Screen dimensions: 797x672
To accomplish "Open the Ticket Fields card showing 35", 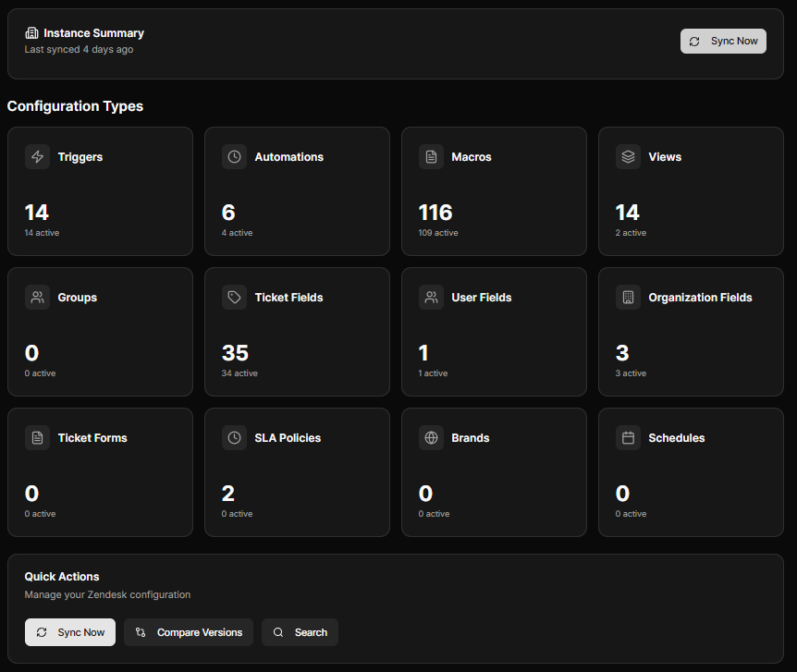I will tap(297, 332).
